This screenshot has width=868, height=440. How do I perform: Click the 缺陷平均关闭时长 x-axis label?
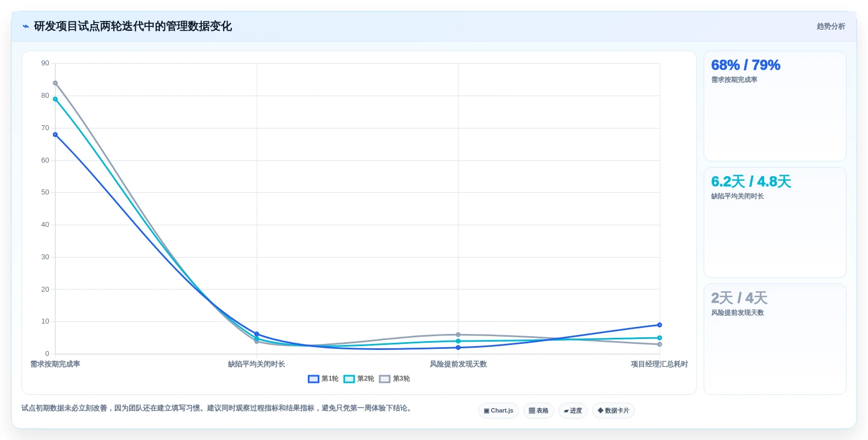point(257,364)
